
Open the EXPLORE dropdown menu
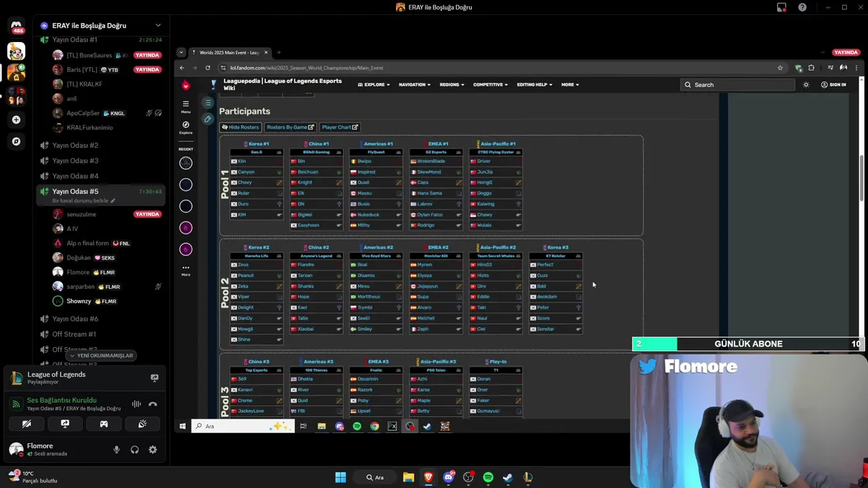(x=374, y=85)
